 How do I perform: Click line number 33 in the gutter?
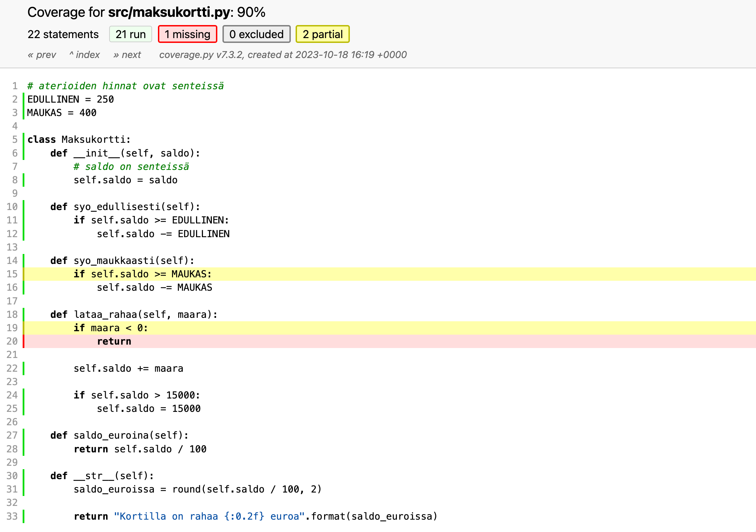[12, 516]
